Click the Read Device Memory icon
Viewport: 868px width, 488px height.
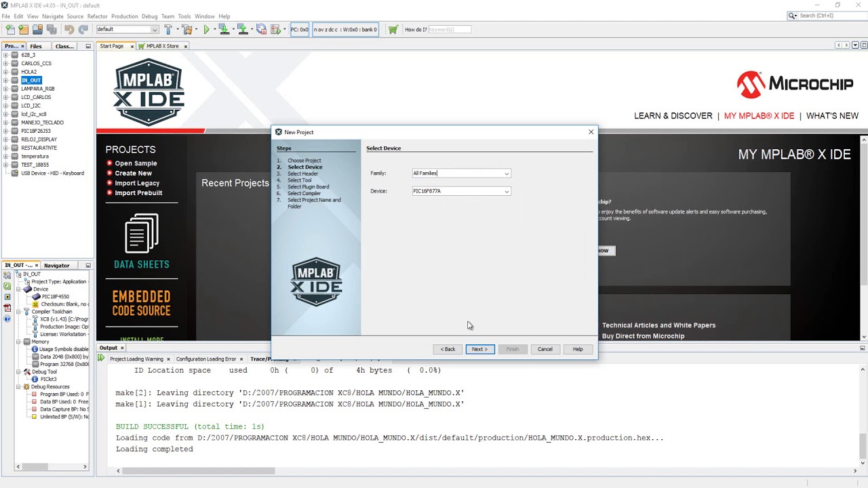(x=242, y=29)
